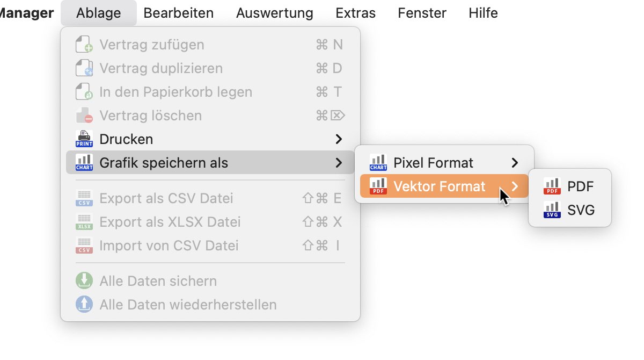644x360 pixels.
Task: Click the CSV export icon
Action: [x=84, y=198]
